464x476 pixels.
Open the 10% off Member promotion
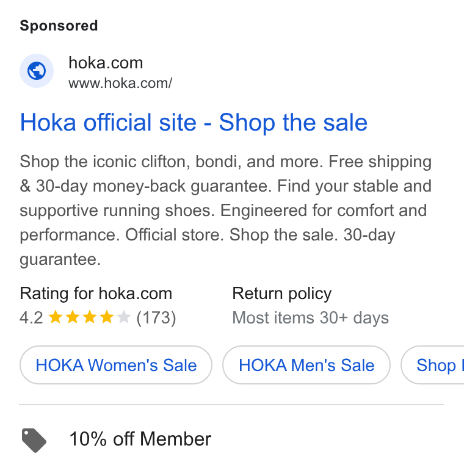pyautogui.click(x=140, y=439)
